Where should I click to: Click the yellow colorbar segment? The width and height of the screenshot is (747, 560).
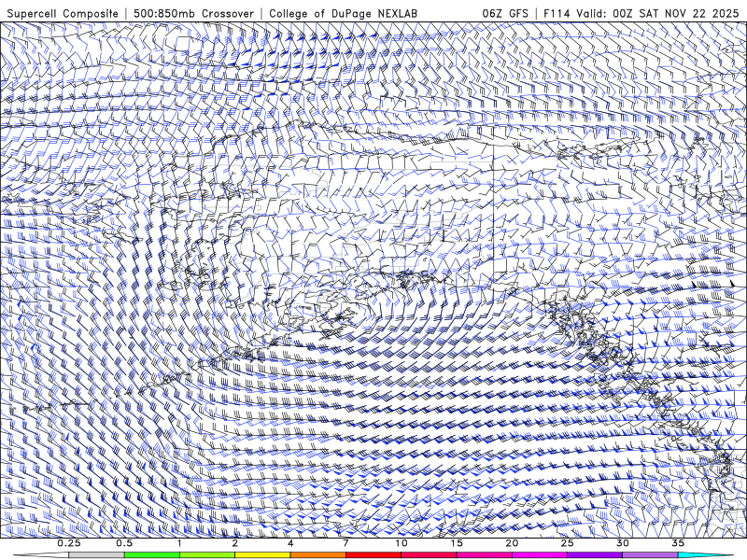tap(262, 555)
